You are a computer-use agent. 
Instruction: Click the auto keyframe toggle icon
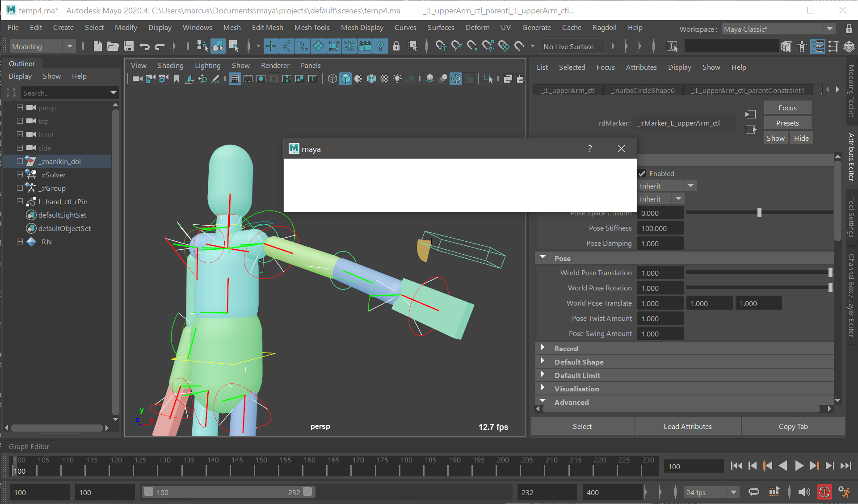tap(824, 492)
